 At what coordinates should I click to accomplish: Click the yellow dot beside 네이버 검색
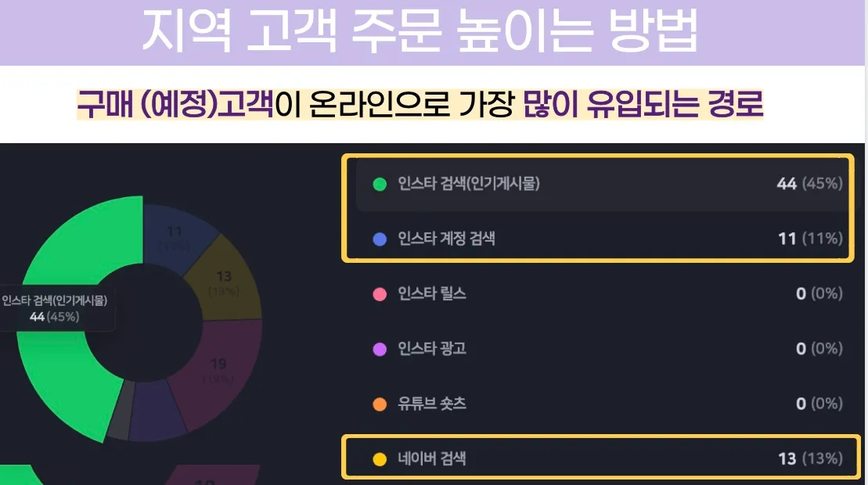(x=380, y=459)
